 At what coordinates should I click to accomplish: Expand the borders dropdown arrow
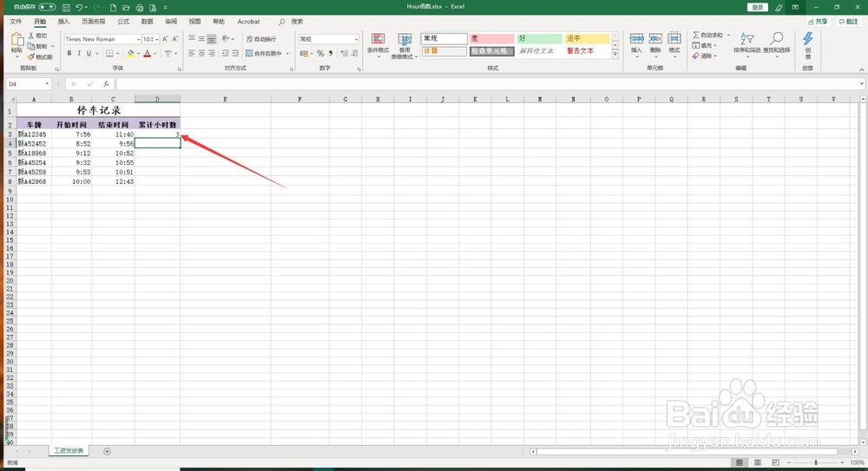click(x=117, y=54)
